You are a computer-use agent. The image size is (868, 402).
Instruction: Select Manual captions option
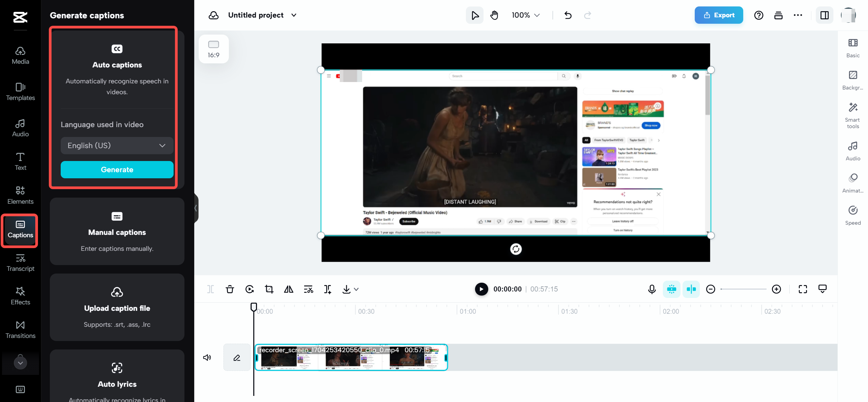pos(117,232)
